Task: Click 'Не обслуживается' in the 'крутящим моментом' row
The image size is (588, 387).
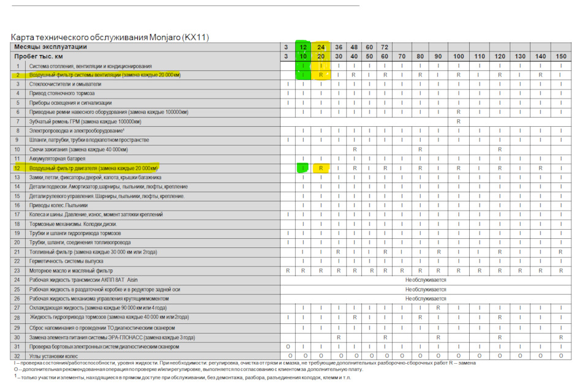Action: point(426,298)
